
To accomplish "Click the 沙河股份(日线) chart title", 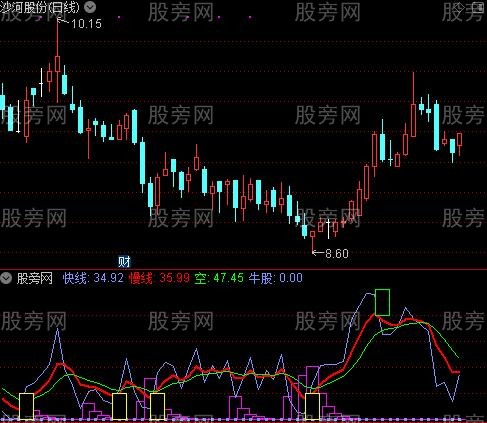I will tap(40, 7).
